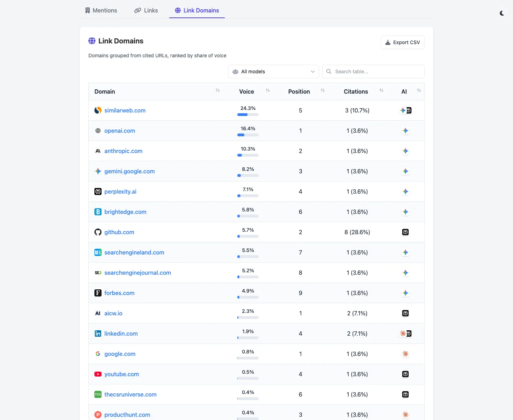Open similarweb.com domain link
Viewport: 513px width, 420px height.
pyautogui.click(x=125, y=110)
